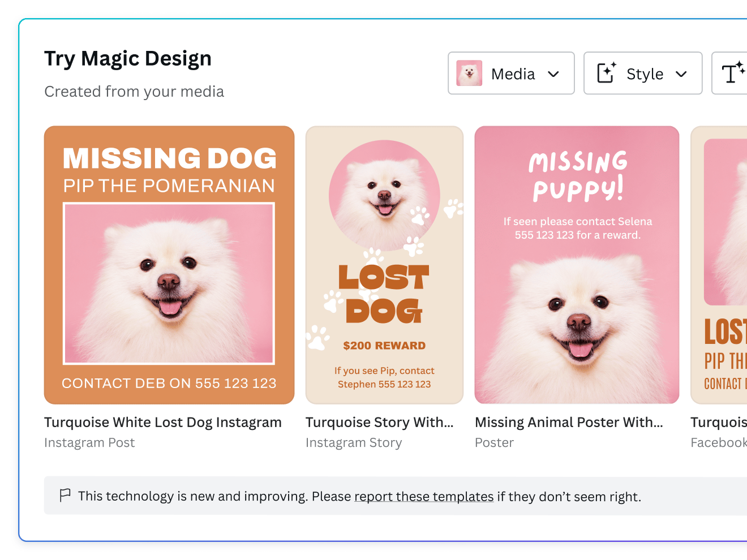Click the Style sparkle icon
The height and width of the screenshot is (560, 747).
point(606,73)
